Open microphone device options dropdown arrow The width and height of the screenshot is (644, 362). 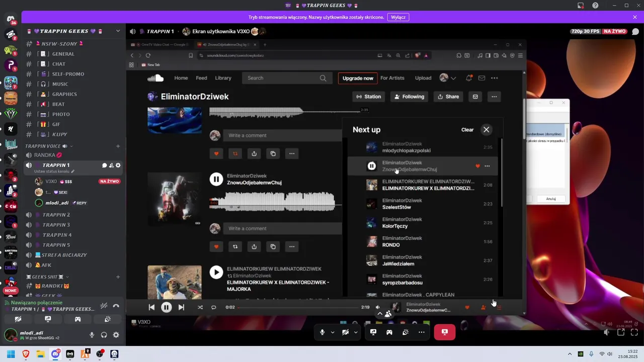point(333,332)
